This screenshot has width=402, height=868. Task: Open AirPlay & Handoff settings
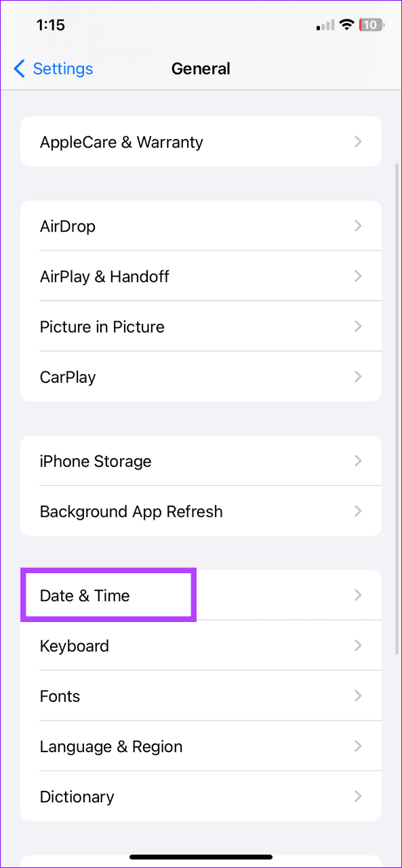tap(201, 276)
